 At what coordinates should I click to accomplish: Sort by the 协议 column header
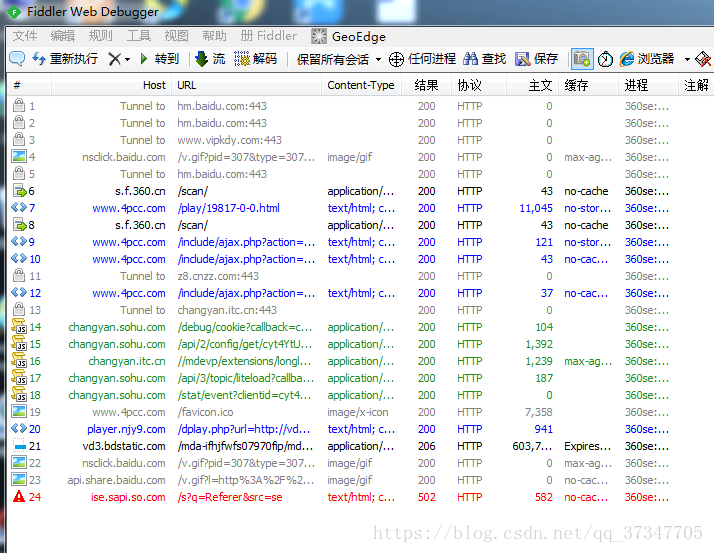(479, 85)
